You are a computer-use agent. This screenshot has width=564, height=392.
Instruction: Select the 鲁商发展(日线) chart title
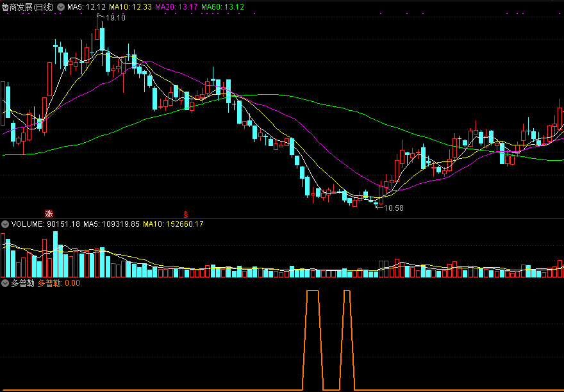click(x=28, y=7)
